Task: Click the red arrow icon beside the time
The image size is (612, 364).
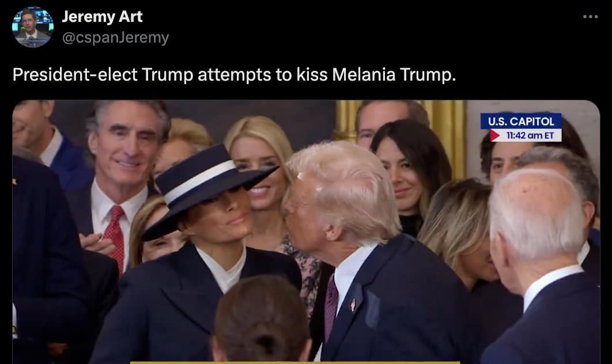Action: pyautogui.click(x=495, y=135)
